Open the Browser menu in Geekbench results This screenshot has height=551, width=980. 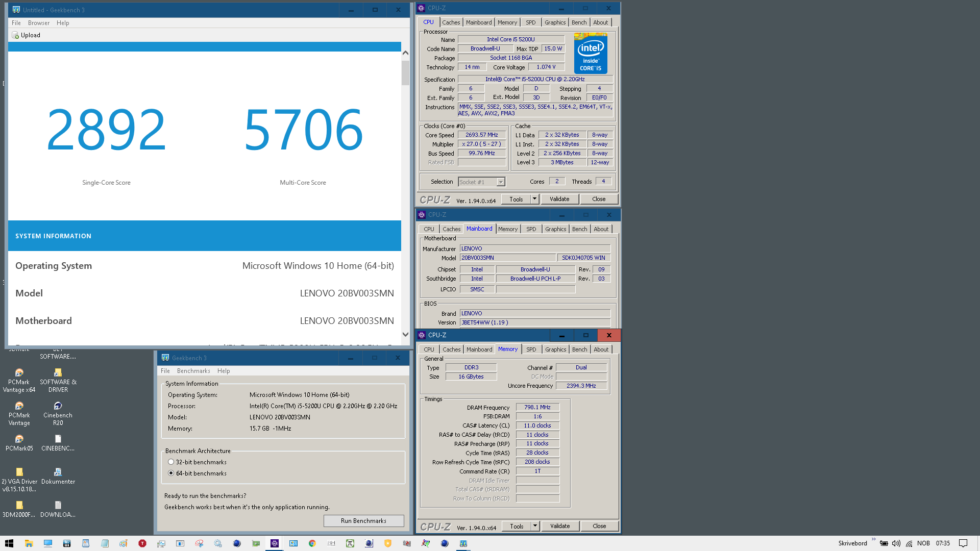click(39, 23)
